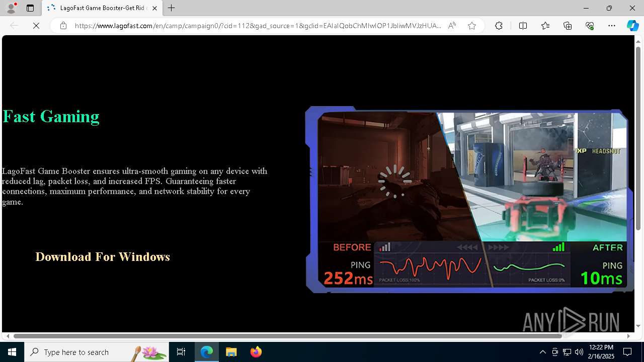644x362 pixels.
Task: Click the horizontal page scrollbar thumb
Action: point(287,336)
